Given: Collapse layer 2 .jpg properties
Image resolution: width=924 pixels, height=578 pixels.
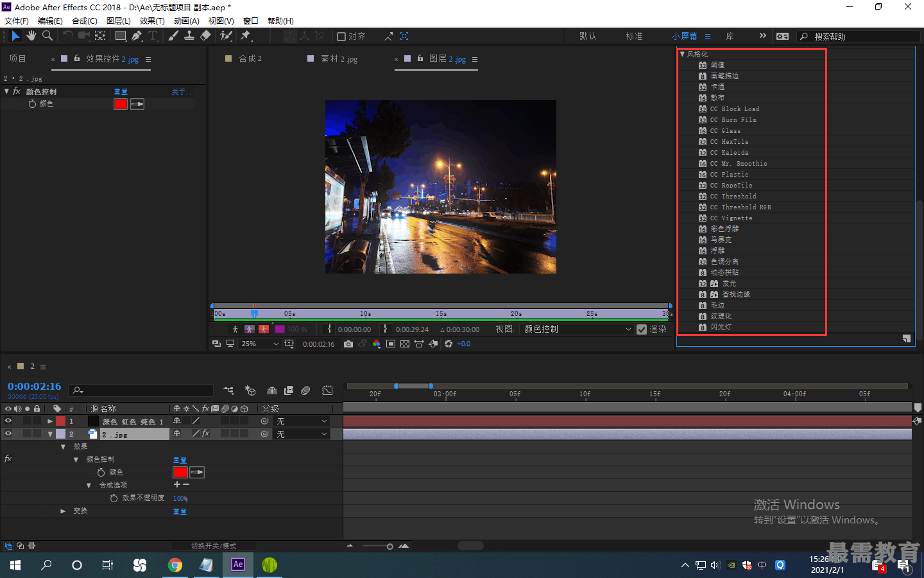Looking at the screenshot, I should 50,434.
